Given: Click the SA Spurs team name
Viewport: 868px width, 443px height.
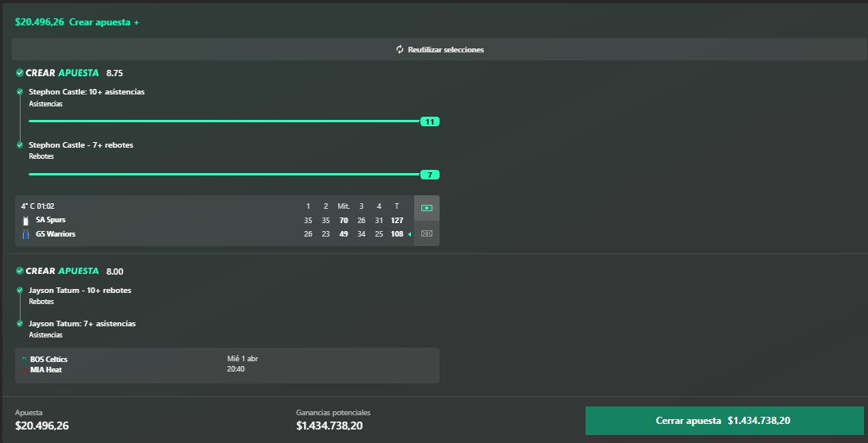Looking at the screenshot, I should point(50,220).
